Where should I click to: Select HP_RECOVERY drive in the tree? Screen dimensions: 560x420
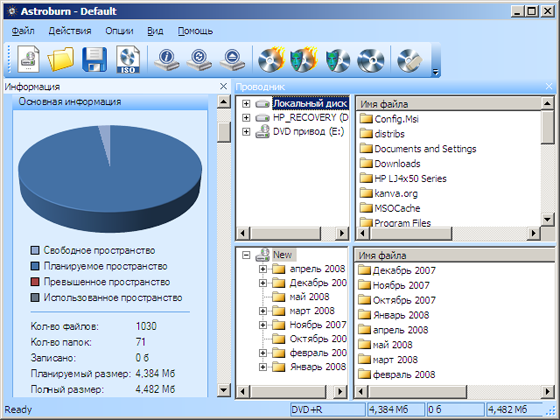pyautogui.click(x=310, y=118)
